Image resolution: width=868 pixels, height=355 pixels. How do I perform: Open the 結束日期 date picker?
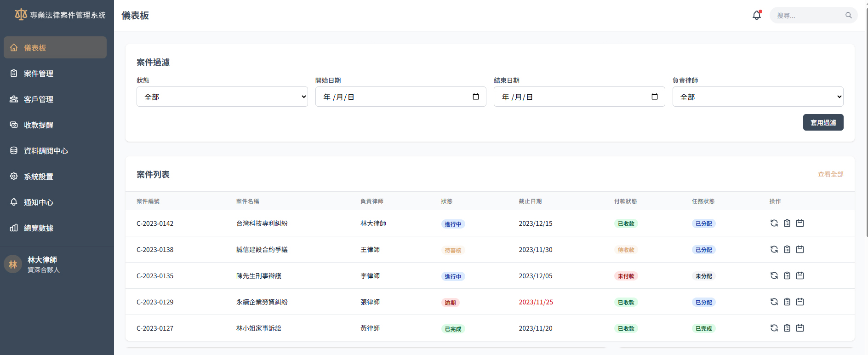654,97
